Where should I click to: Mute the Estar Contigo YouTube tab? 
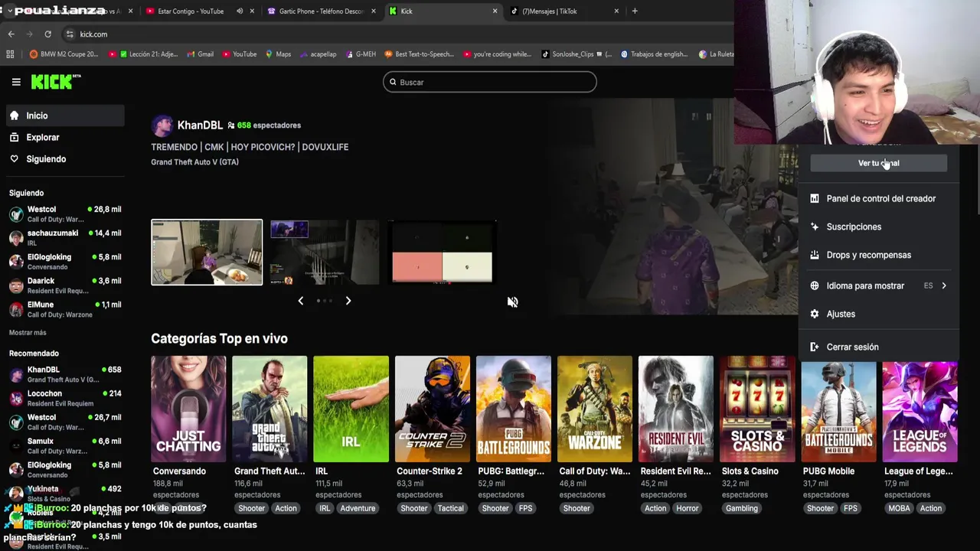coord(240,11)
